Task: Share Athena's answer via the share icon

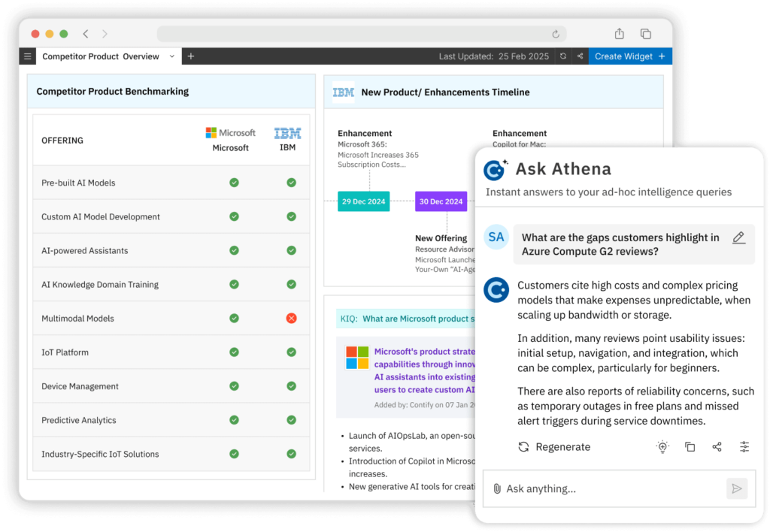Action: [717, 446]
